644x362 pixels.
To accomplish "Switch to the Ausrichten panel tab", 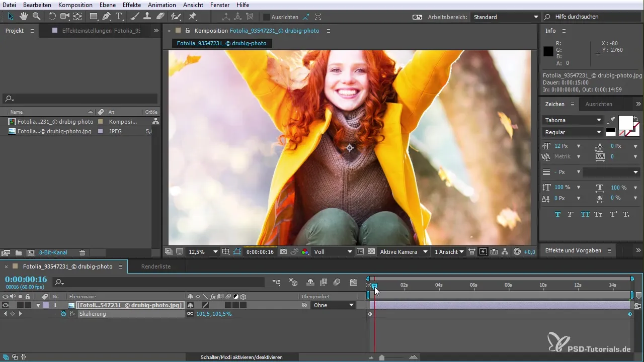I will tap(599, 104).
